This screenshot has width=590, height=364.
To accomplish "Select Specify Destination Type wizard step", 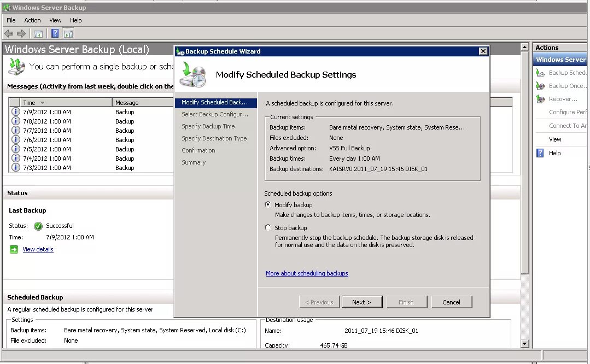I will 215,138.
